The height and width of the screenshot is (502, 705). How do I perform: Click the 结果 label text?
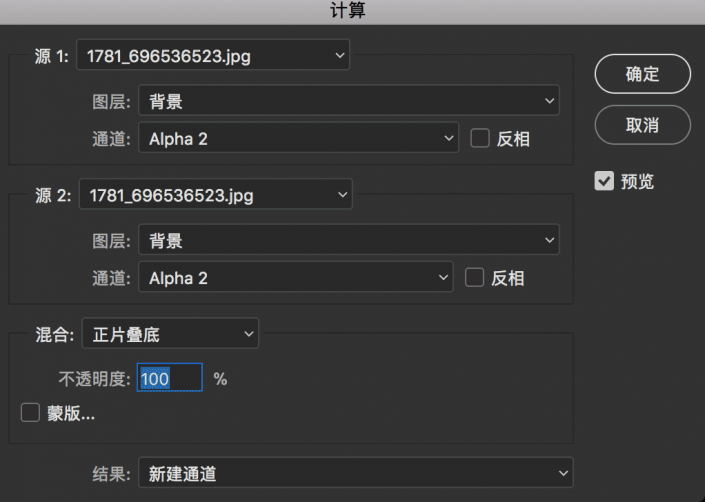108,473
